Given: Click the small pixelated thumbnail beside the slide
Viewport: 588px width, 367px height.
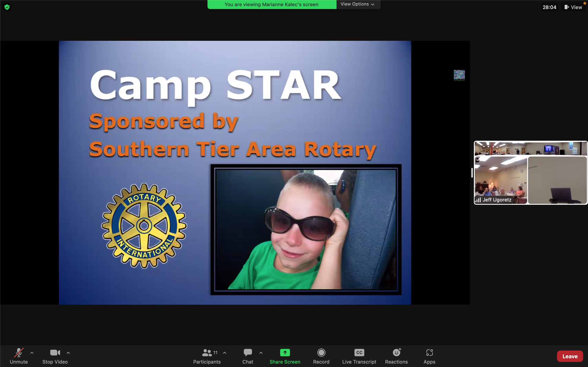Looking at the screenshot, I should click(x=459, y=75).
